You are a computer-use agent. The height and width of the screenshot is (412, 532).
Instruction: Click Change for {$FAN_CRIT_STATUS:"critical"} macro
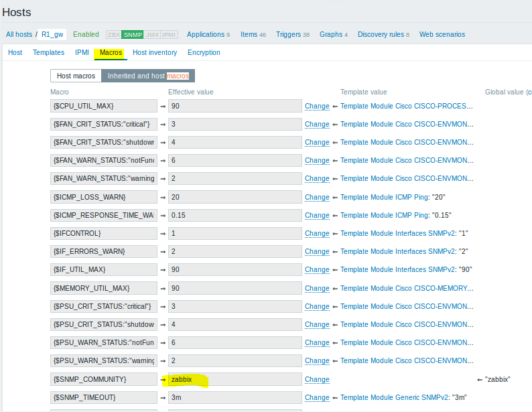tap(317, 124)
